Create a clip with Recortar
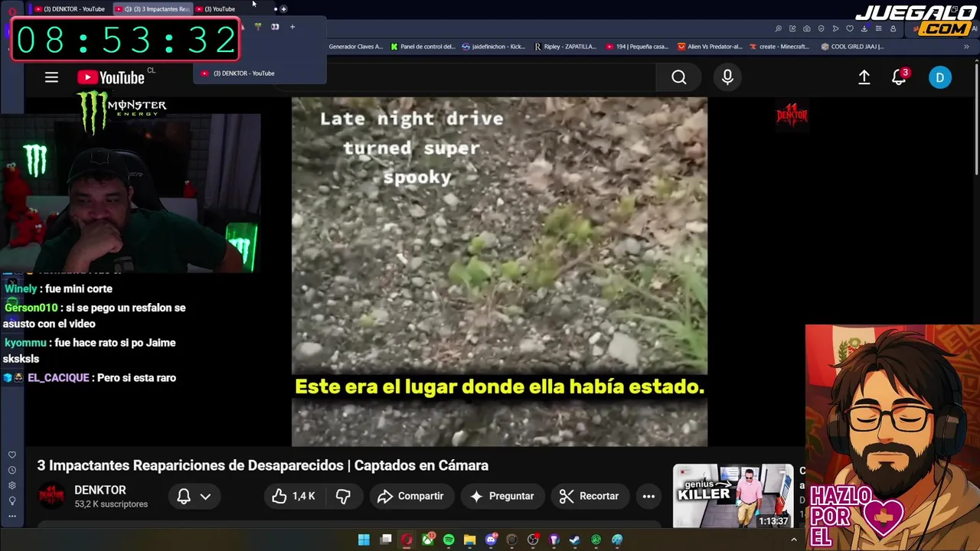980x551 pixels. click(x=590, y=496)
